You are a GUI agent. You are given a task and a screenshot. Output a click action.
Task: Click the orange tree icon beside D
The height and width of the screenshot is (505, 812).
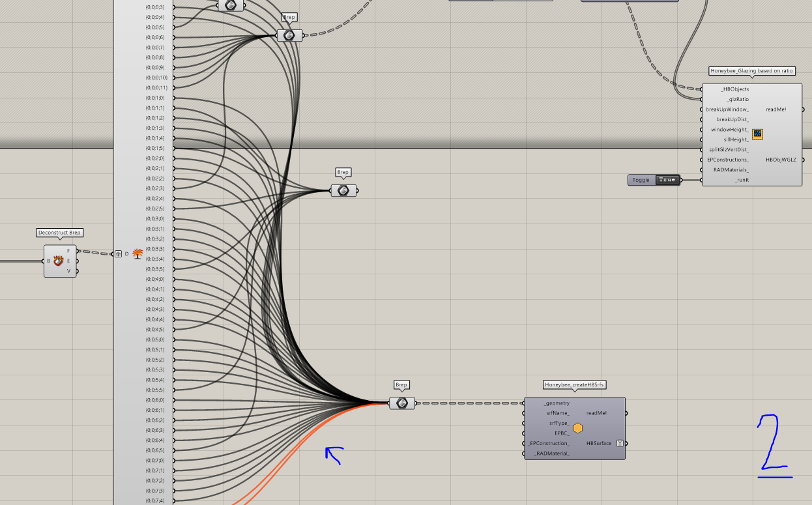click(138, 254)
